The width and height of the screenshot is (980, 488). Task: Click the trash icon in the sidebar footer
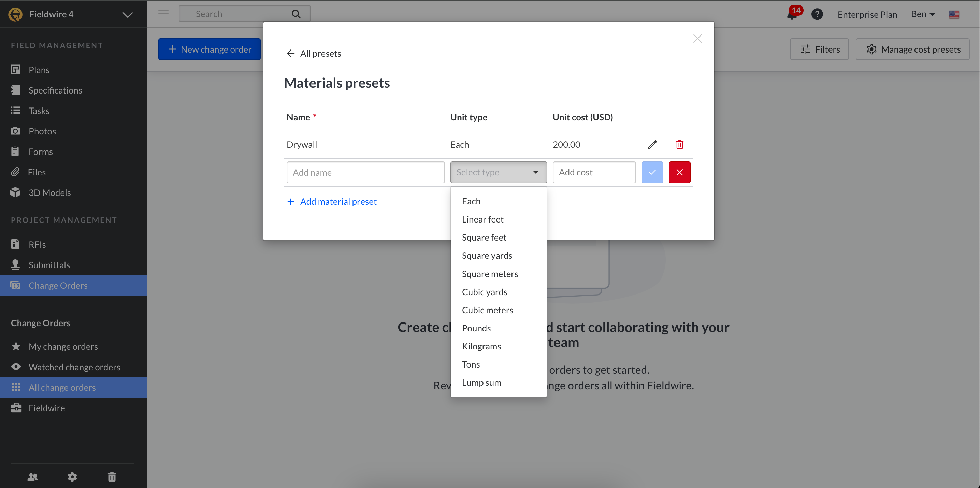coord(112,477)
